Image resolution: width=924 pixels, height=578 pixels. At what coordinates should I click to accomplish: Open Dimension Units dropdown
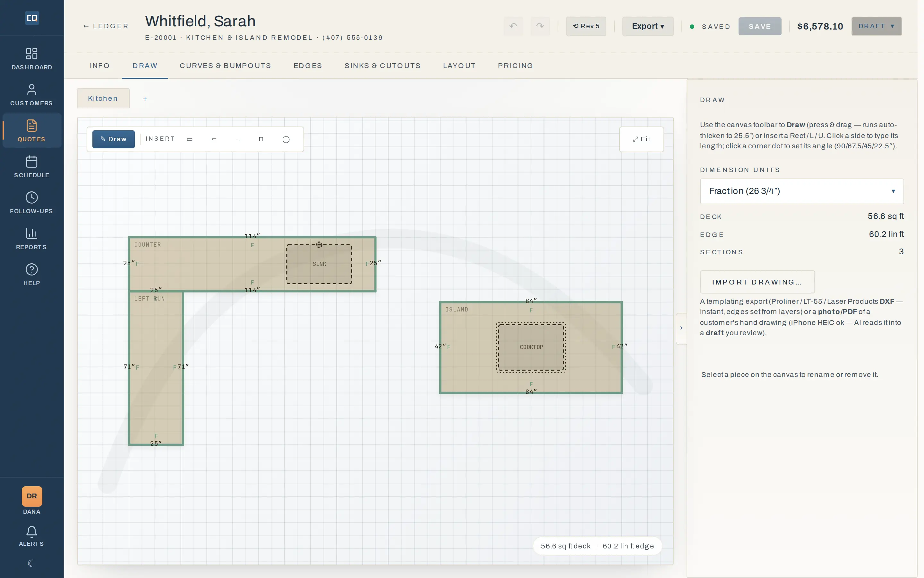(802, 191)
